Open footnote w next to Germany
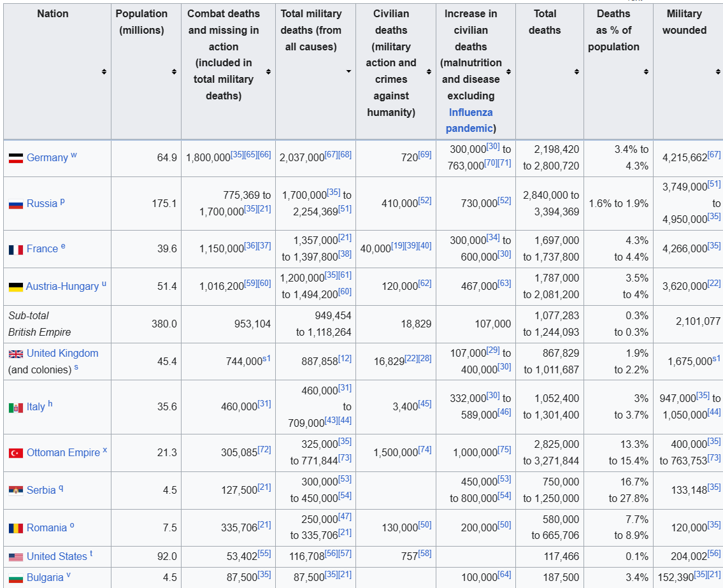The width and height of the screenshot is (723, 588). click(x=74, y=155)
